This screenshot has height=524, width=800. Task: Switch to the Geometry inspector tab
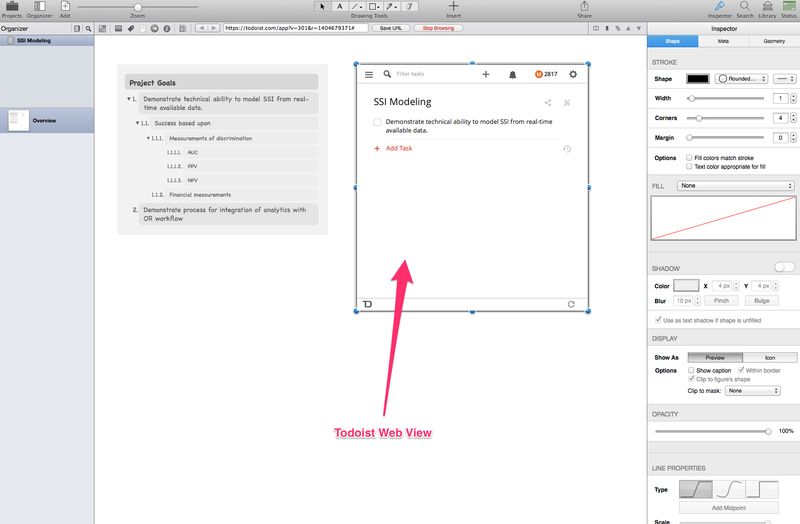[x=774, y=41]
